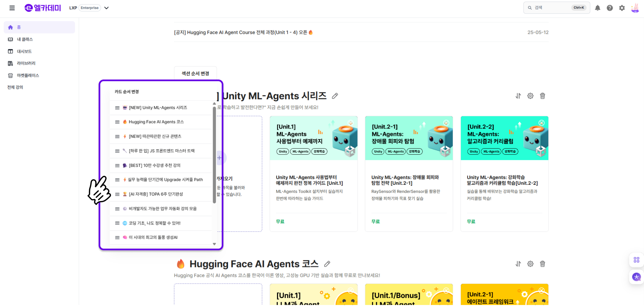Open the [Unit.1] ML-Agents 사용법부터 예제까지 thumbnail
Image resolution: width=644 pixels, height=306 pixels.
(314, 138)
